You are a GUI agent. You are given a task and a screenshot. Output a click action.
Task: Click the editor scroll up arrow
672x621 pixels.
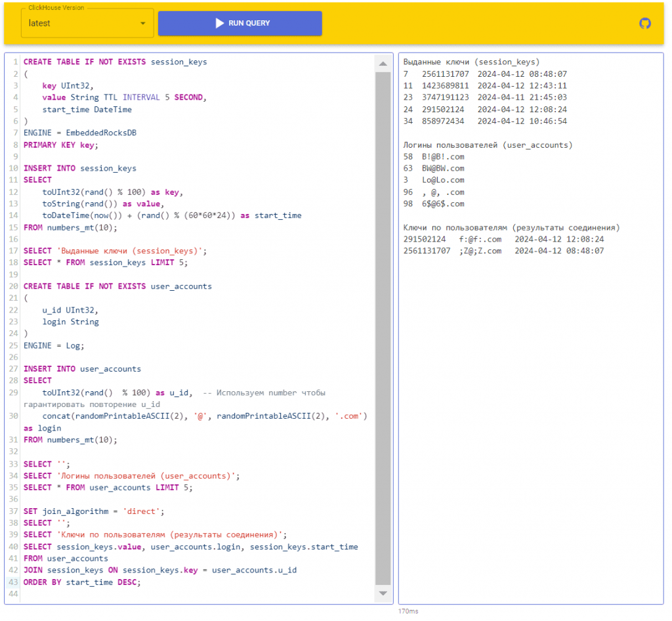pos(383,64)
